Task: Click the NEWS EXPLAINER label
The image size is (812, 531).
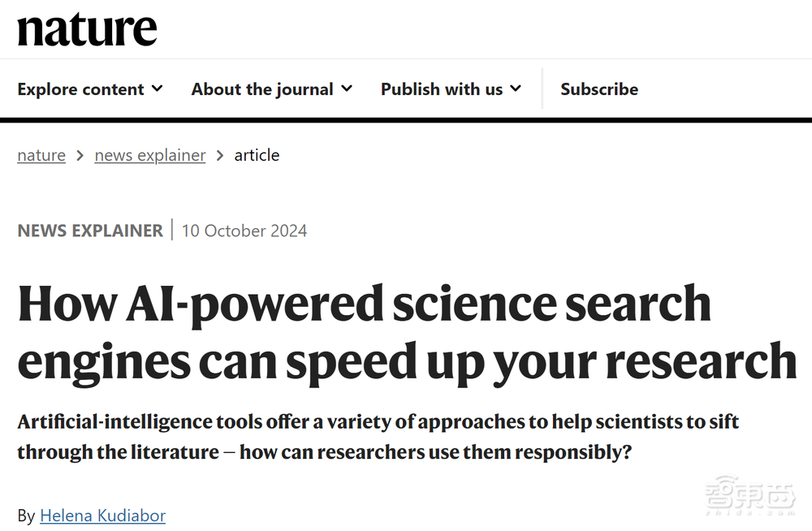Action: (x=89, y=230)
